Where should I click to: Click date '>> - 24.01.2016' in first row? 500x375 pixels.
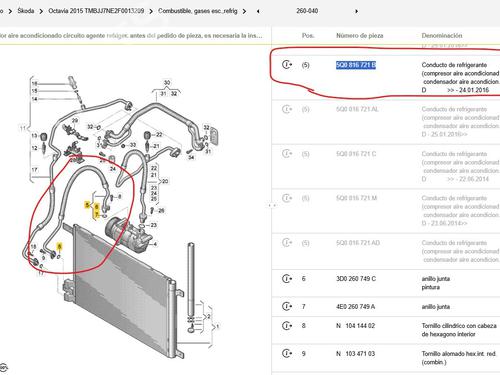[x=468, y=90]
